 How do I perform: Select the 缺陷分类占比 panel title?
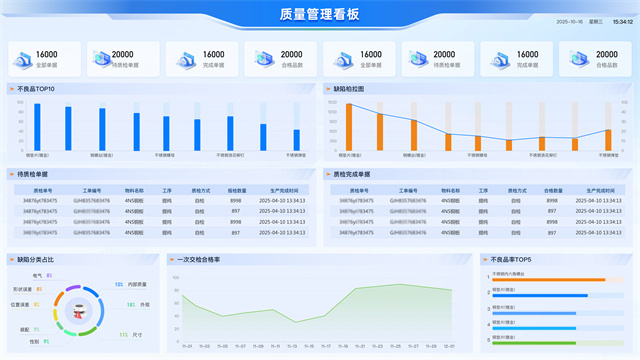[x=36, y=259]
